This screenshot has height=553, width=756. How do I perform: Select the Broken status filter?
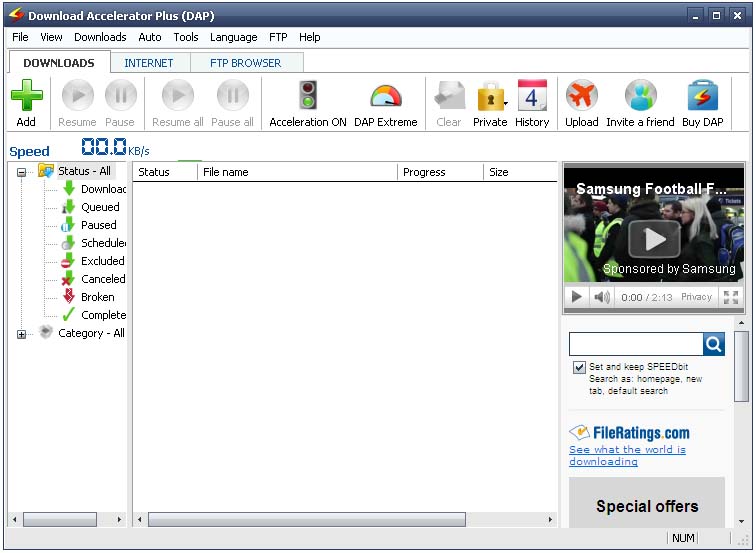[x=88, y=297]
